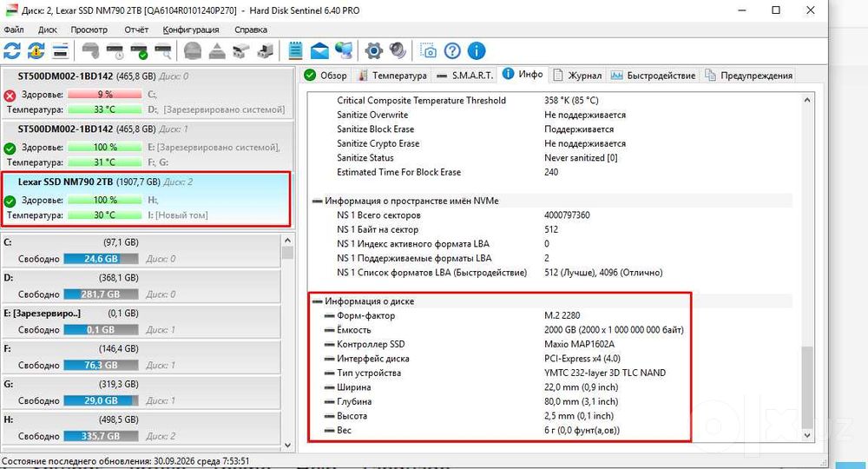Click the blue refresh arrows toolbar icon

[12, 51]
